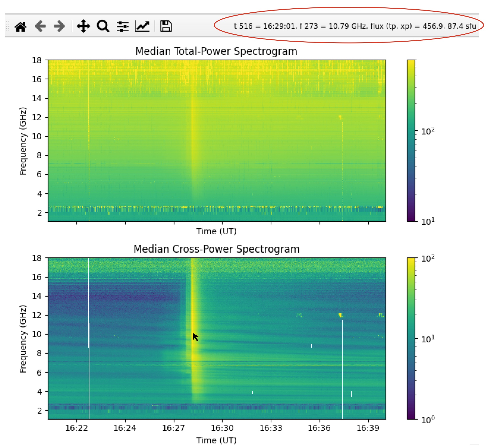Click the cross-power spectrogram colorbar
The height and width of the screenshot is (448, 486).
pyautogui.click(x=411, y=339)
